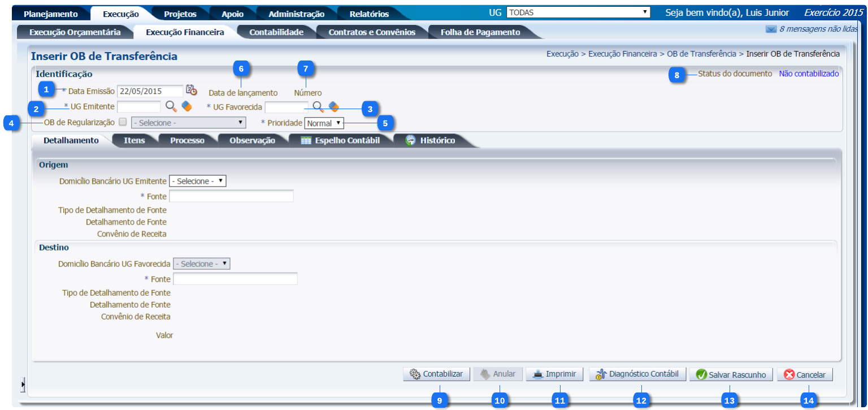Open the Relatórios main menu
Screen dimensions: 868x410
point(369,14)
